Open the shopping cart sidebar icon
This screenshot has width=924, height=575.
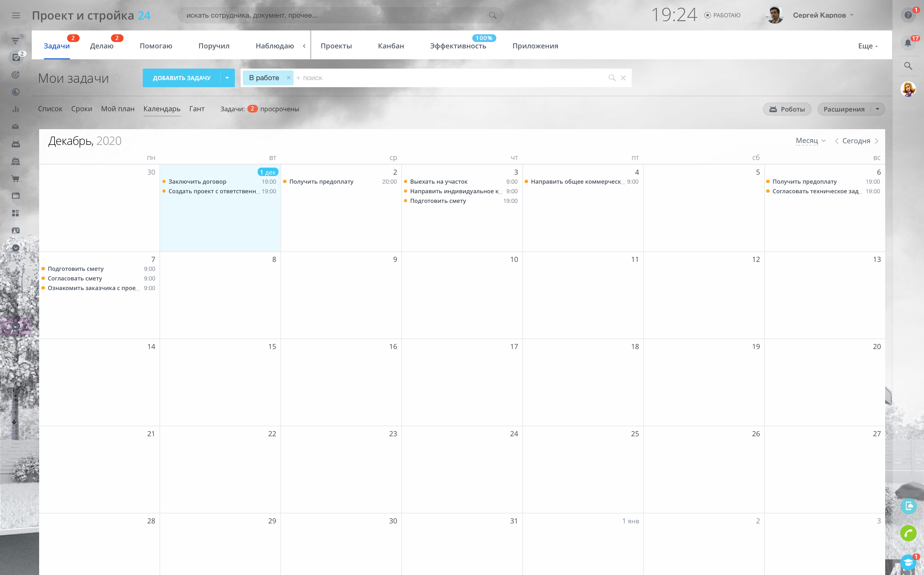point(16,178)
